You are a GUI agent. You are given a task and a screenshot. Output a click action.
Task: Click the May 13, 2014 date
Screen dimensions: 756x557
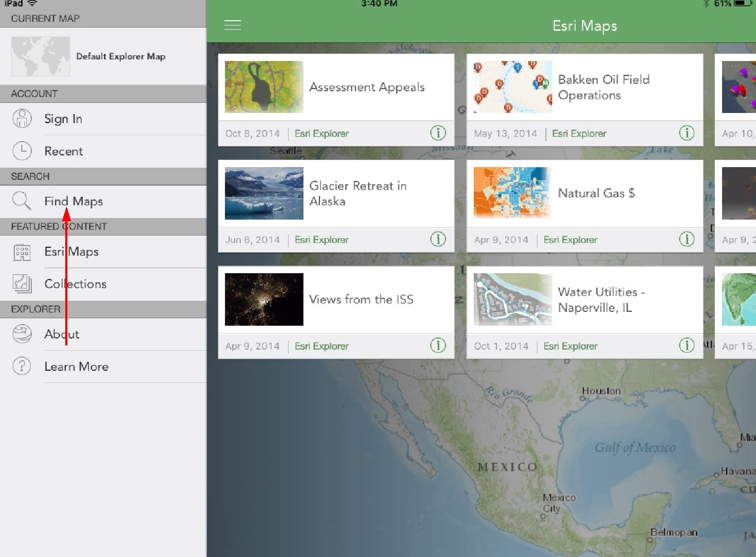tap(506, 134)
